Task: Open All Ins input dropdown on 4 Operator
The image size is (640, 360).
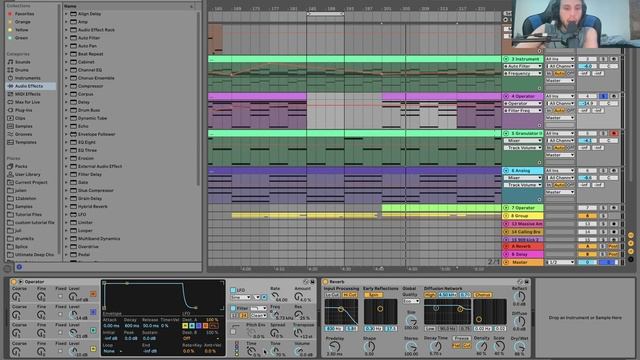Action: pos(560,96)
